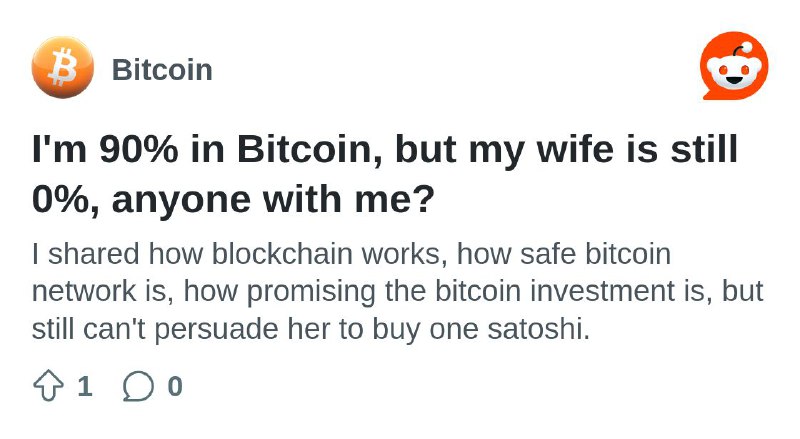Click "90%" in the post headline
The width and height of the screenshot is (800, 439).
(x=139, y=149)
